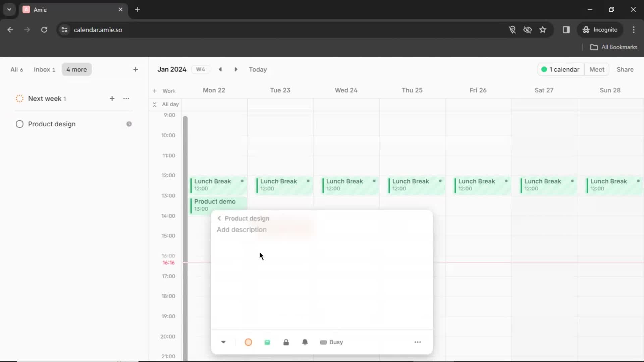Collapse the All day row

pos(155,105)
